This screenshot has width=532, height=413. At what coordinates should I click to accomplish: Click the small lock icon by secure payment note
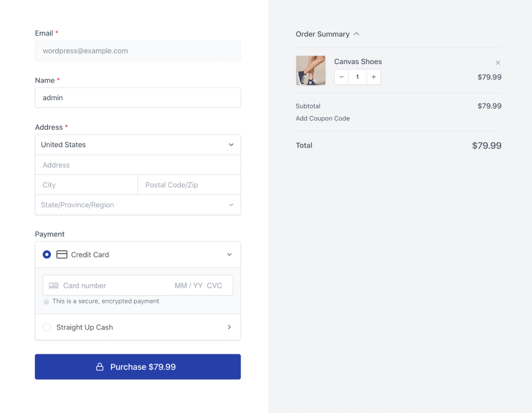point(46,302)
